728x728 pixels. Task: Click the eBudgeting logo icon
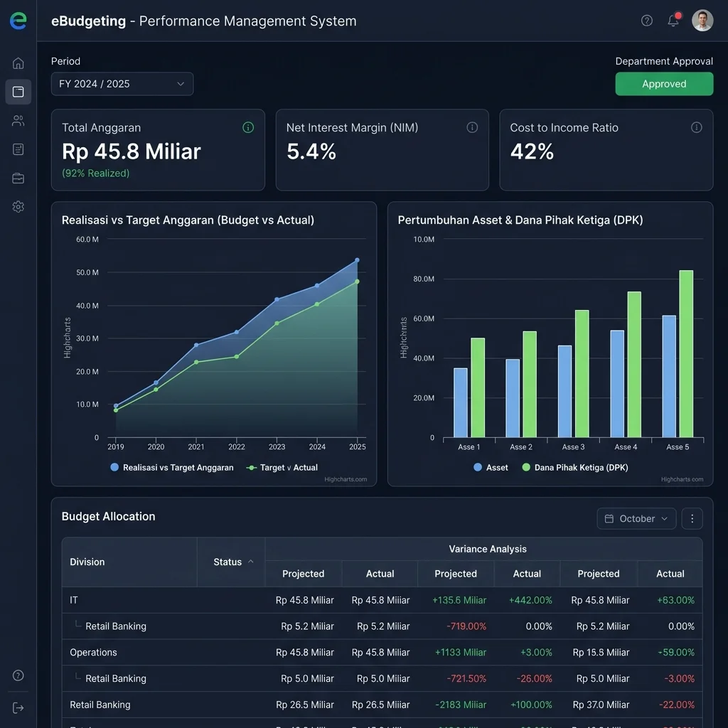18,21
